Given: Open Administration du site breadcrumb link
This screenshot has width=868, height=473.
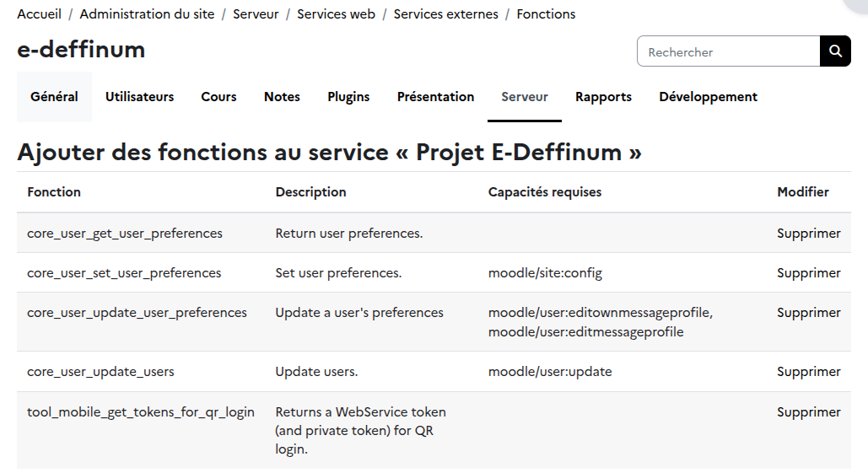Looking at the screenshot, I should click(x=147, y=14).
